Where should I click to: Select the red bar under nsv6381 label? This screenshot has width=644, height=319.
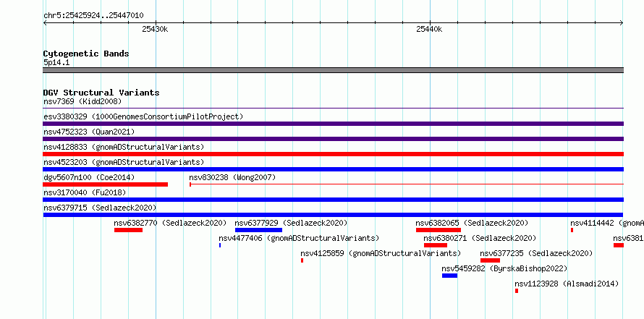tap(619, 245)
